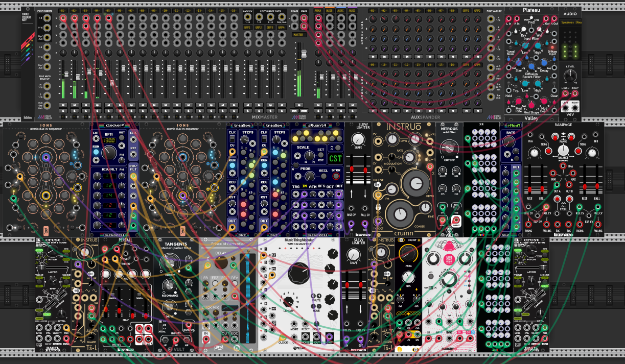Click the Plateau Dry knob
This screenshot has width=625, height=364.
pyautogui.click(x=523, y=29)
